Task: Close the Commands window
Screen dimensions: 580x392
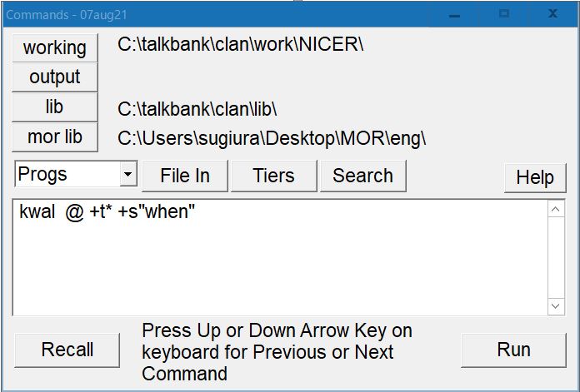Action: (x=552, y=14)
